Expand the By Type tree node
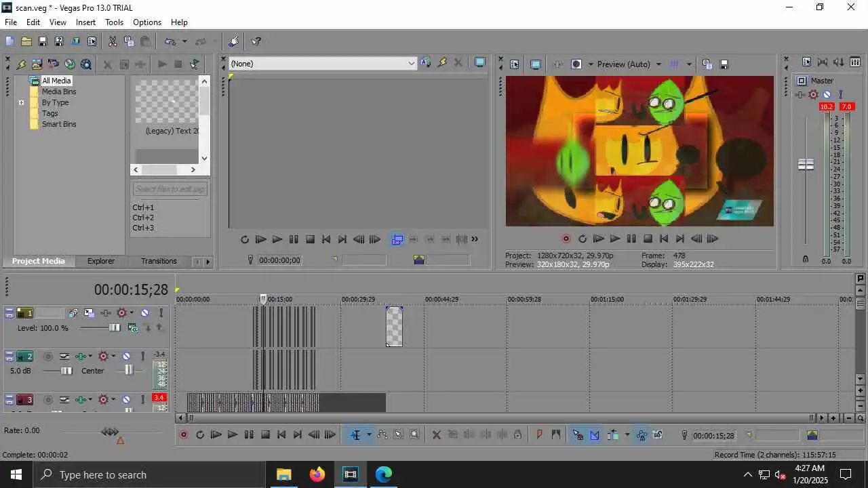Screen dimensions: 868x488 [x=21, y=102]
